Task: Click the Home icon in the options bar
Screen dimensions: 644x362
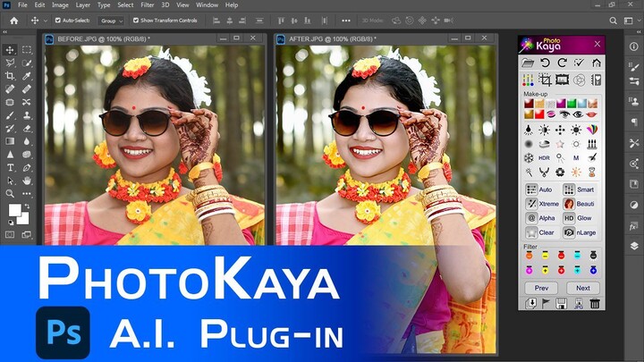Action: 14,21
